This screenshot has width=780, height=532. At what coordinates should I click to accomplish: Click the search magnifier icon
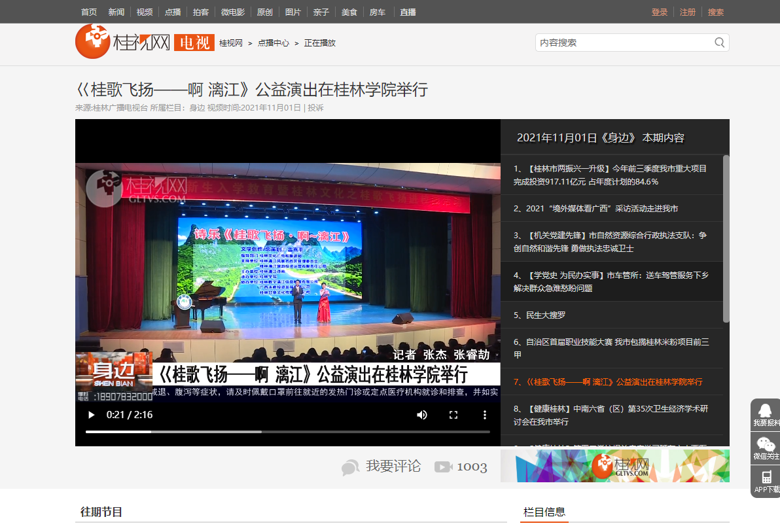719,43
